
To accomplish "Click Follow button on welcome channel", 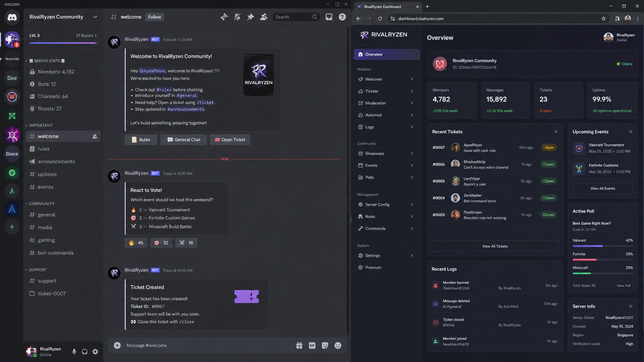I will coord(154,17).
